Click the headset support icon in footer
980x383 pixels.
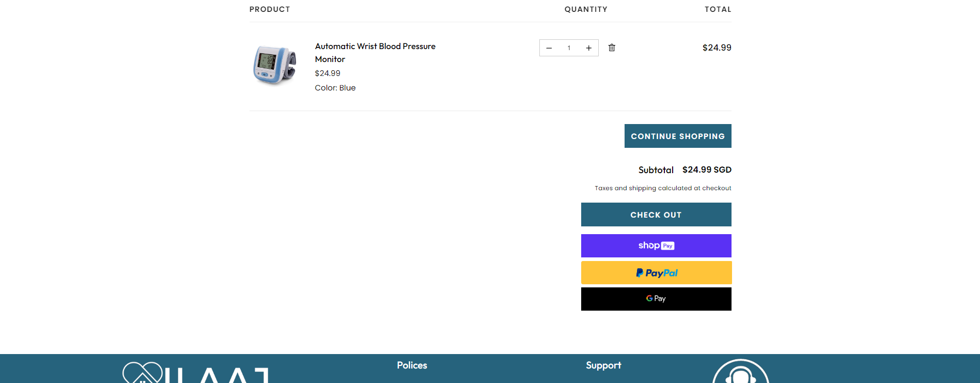[740, 375]
